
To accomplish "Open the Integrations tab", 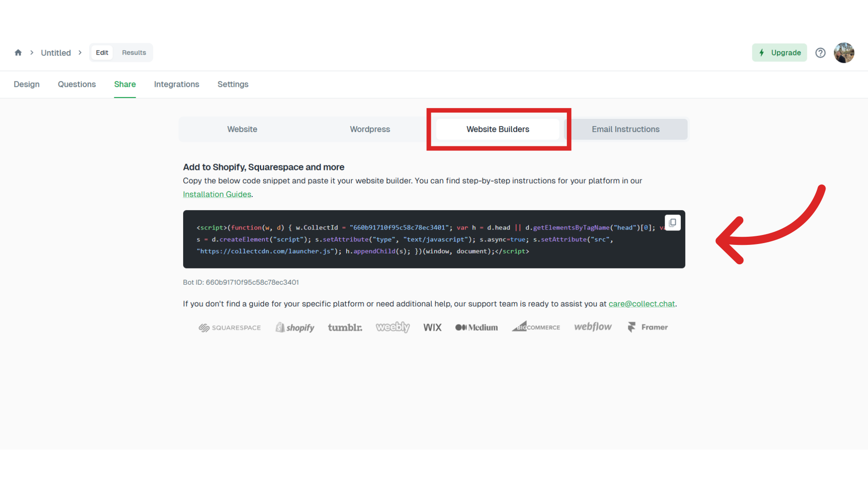I will [x=176, y=84].
